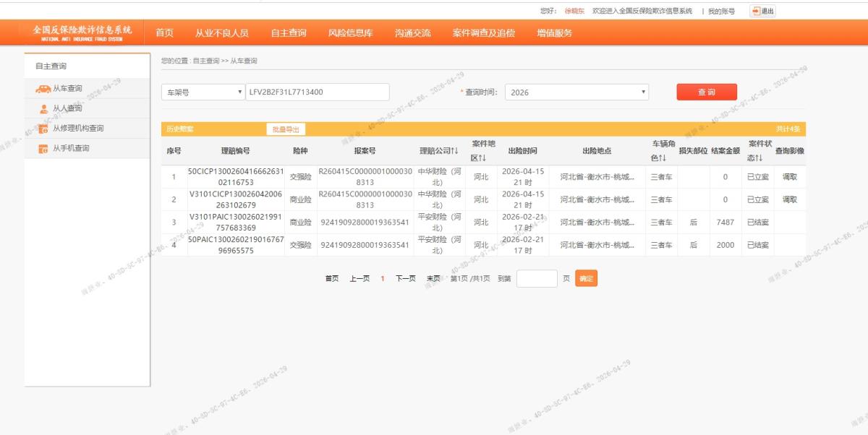Screen dimensions: 868x435
Task: Click the system logo 全国反保险欺诈信息系统
Action: (x=82, y=33)
